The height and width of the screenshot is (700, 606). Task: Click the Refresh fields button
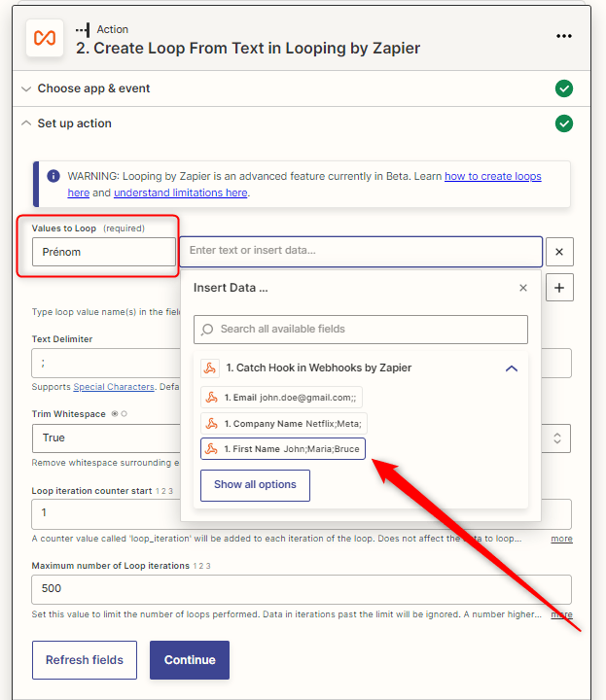pos(85,660)
